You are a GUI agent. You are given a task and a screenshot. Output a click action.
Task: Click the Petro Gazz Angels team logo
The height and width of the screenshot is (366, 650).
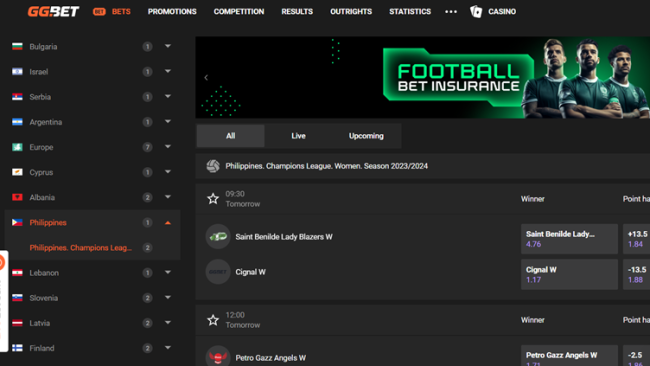(218, 356)
